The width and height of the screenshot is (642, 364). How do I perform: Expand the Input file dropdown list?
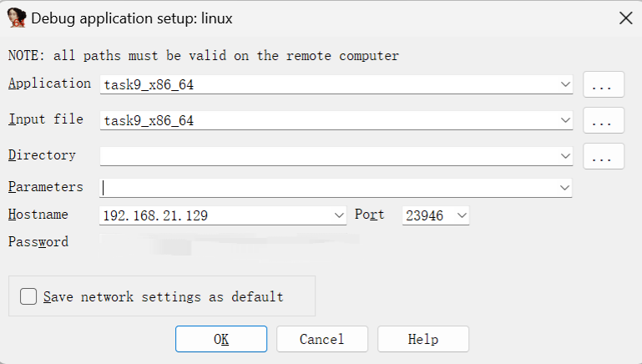[x=565, y=120]
